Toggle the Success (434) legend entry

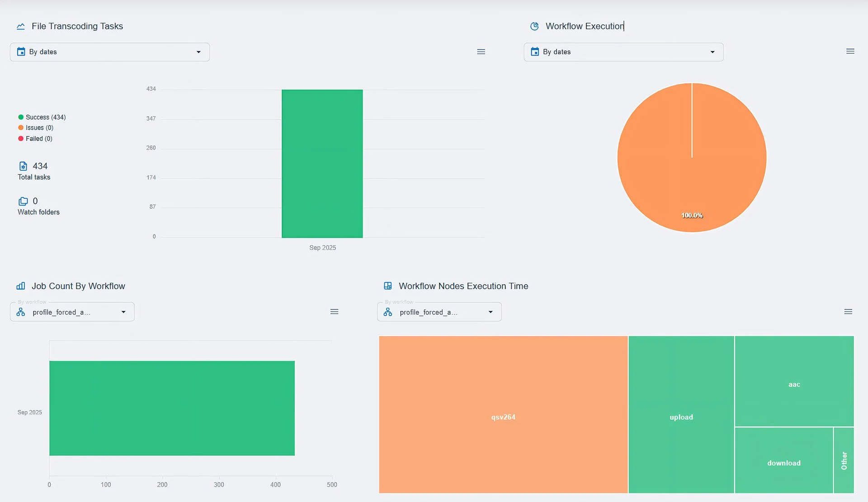pyautogui.click(x=42, y=117)
